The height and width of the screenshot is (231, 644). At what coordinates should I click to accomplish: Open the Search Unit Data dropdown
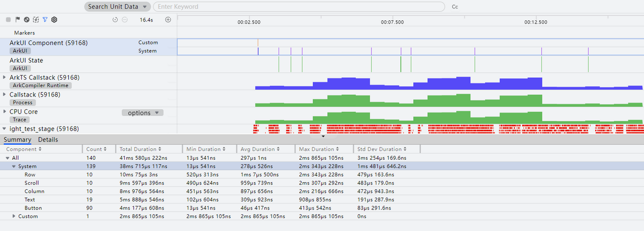[x=117, y=7]
